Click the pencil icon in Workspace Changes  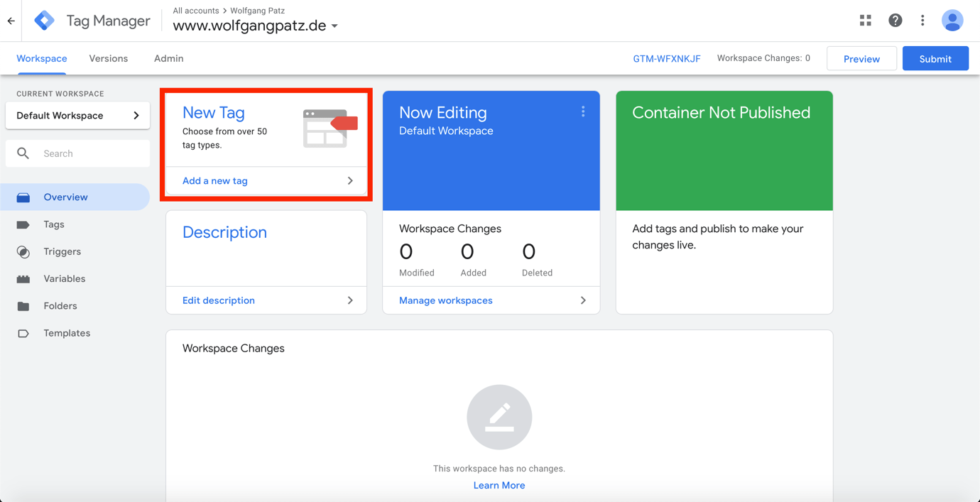point(499,418)
